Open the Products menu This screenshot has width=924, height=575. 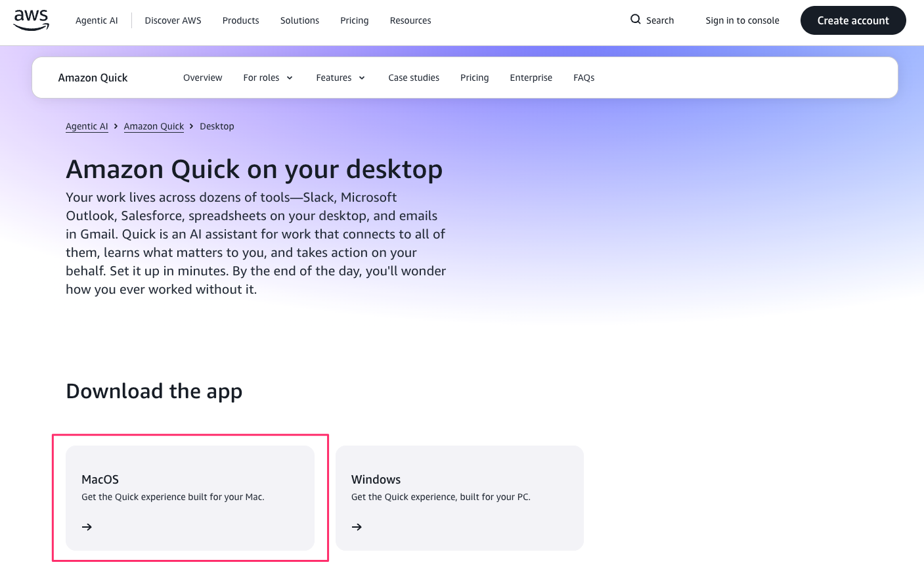pos(241,20)
